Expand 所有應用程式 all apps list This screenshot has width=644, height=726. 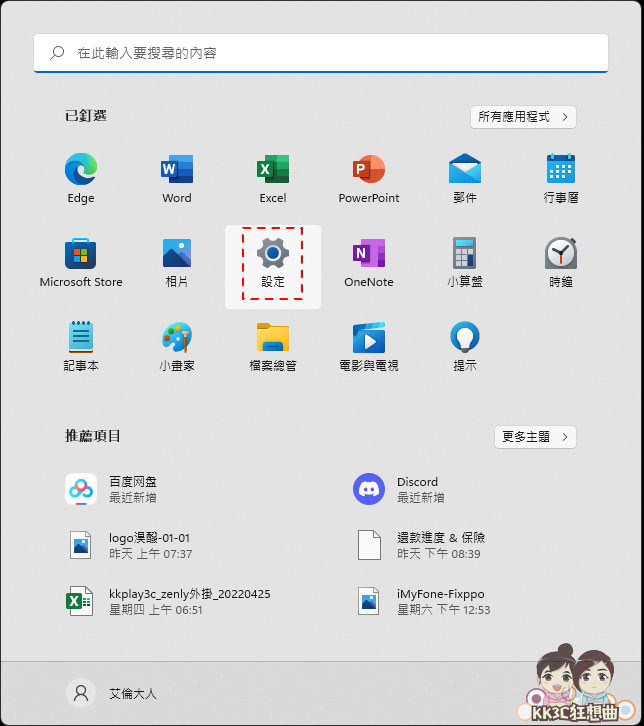tap(523, 117)
